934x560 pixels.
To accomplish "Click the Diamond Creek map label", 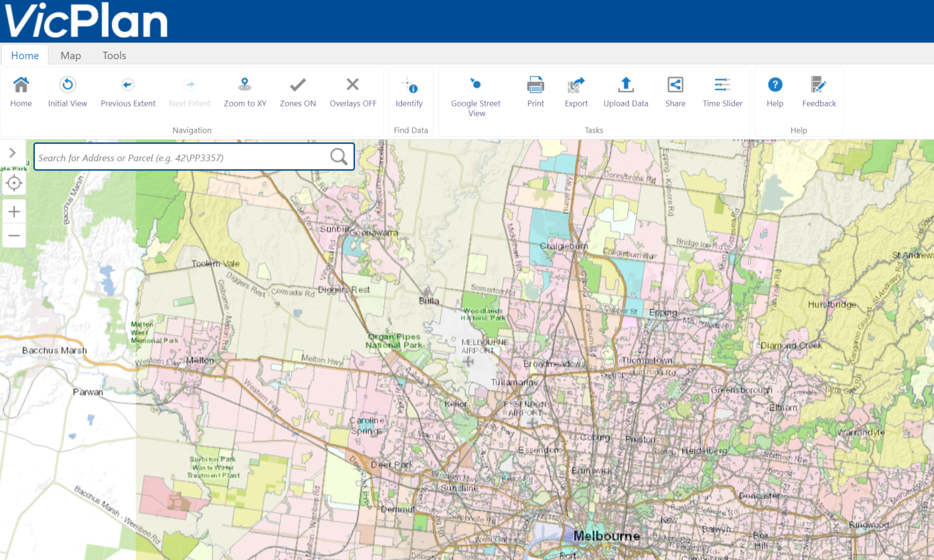I will point(791,345).
